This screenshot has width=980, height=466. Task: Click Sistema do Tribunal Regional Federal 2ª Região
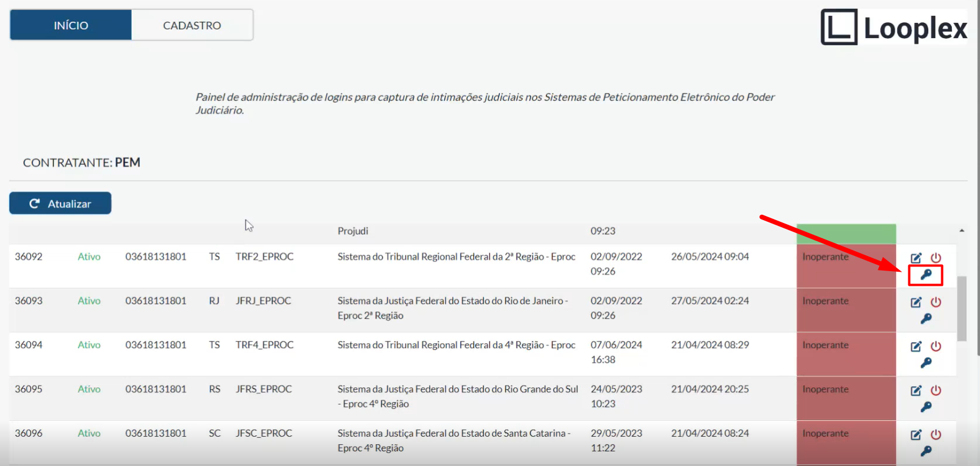[457, 256]
